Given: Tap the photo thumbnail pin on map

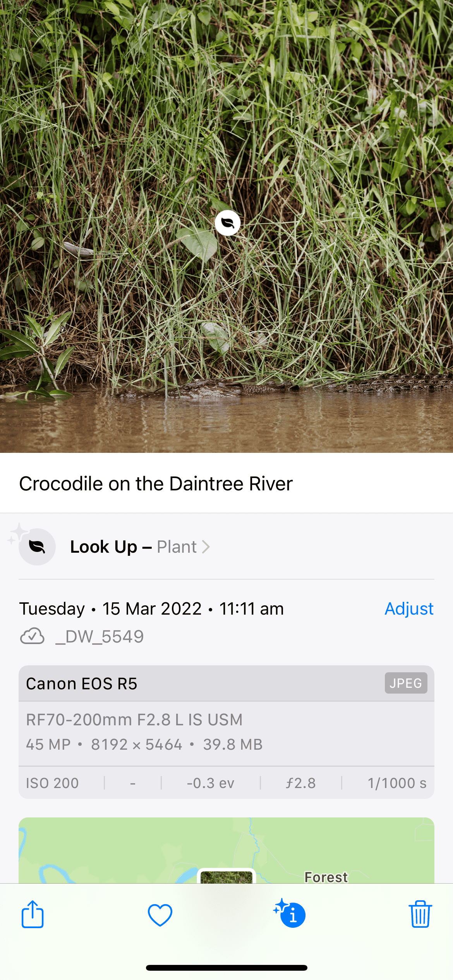Looking at the screenshot, I should pyautogui.click(x=226, y=875).
